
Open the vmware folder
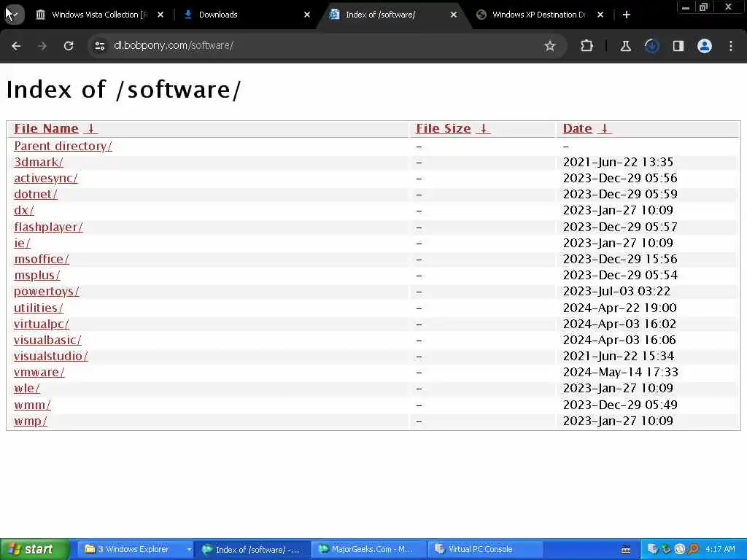39,373
